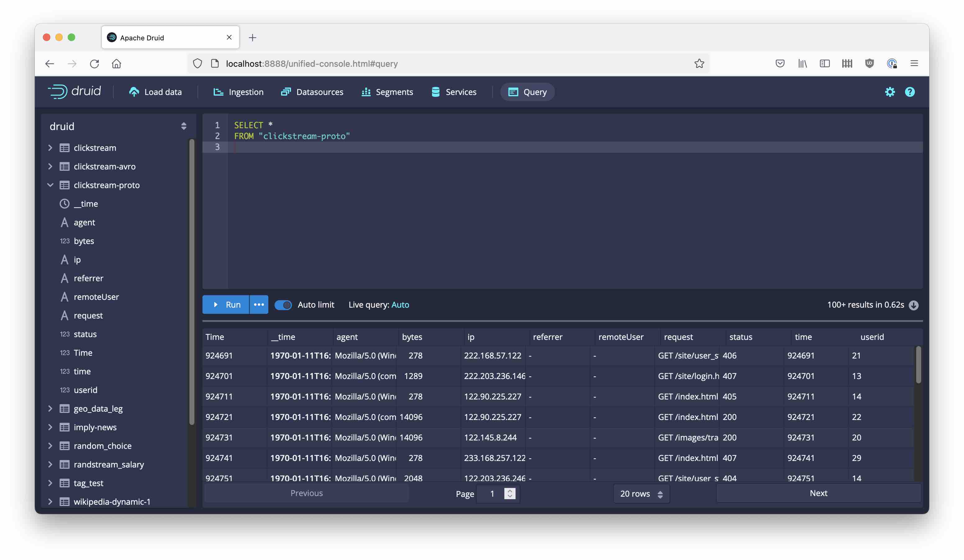
Task: Go to next page of results
Action: point(818,493)
